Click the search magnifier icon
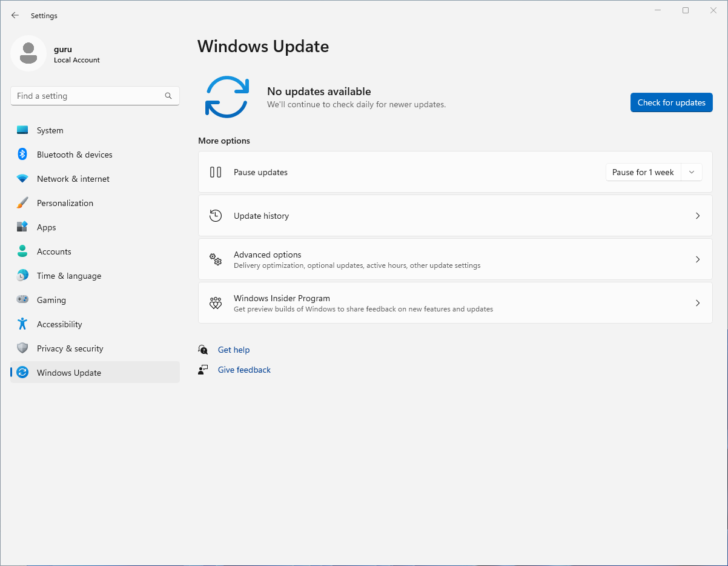The width and height of the screenshot is (728, 566). (x=168, y=96)
